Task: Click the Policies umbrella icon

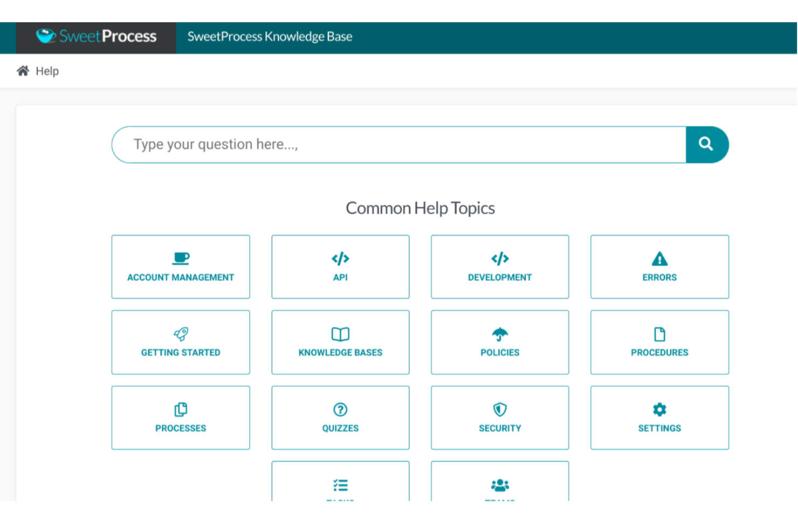Action: click(x=499, y=334)
